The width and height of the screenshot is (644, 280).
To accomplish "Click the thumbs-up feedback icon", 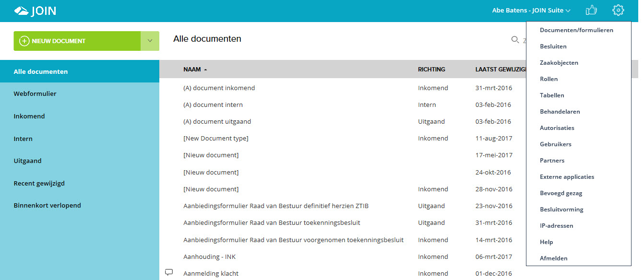I will (591, 10).
